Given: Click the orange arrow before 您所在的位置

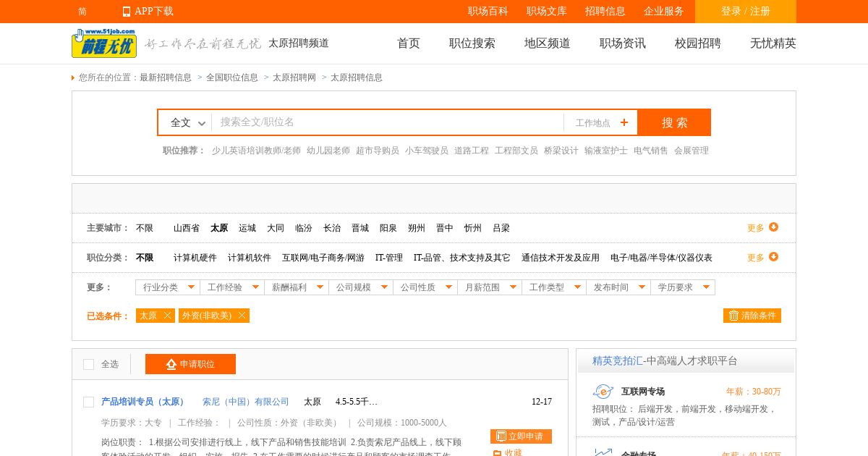Looking at the screenshot, I should (73, 77).
